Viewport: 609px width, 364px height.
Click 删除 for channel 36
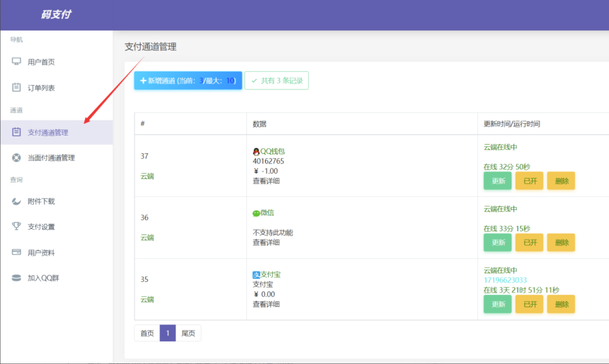[x=561, y=243]
